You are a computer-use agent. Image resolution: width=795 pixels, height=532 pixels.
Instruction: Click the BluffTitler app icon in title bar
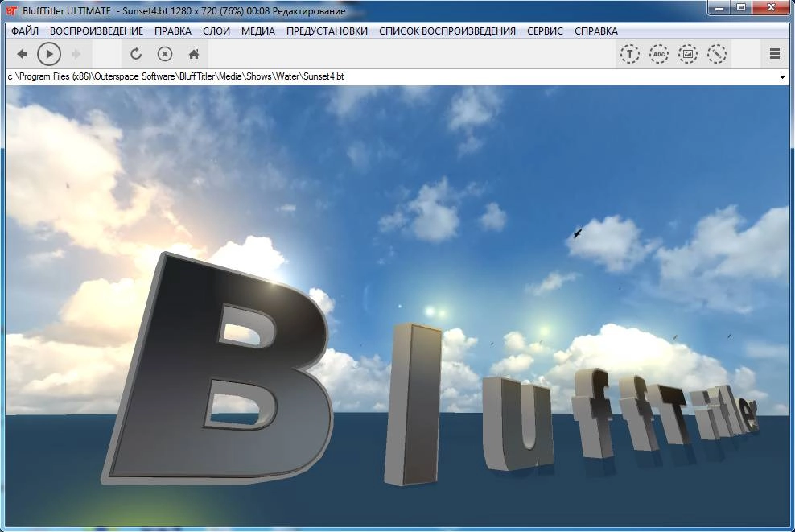coord(11,10)
